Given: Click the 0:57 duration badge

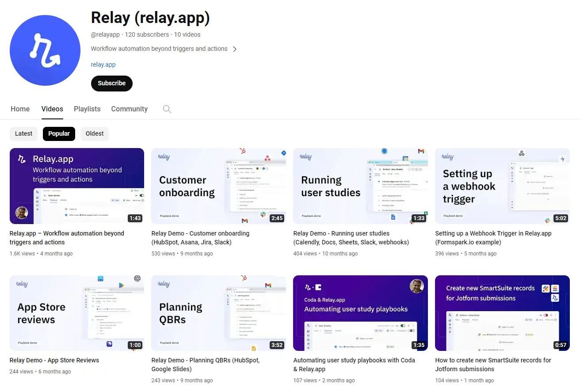Looking at the screenshot, I should 561,345.
